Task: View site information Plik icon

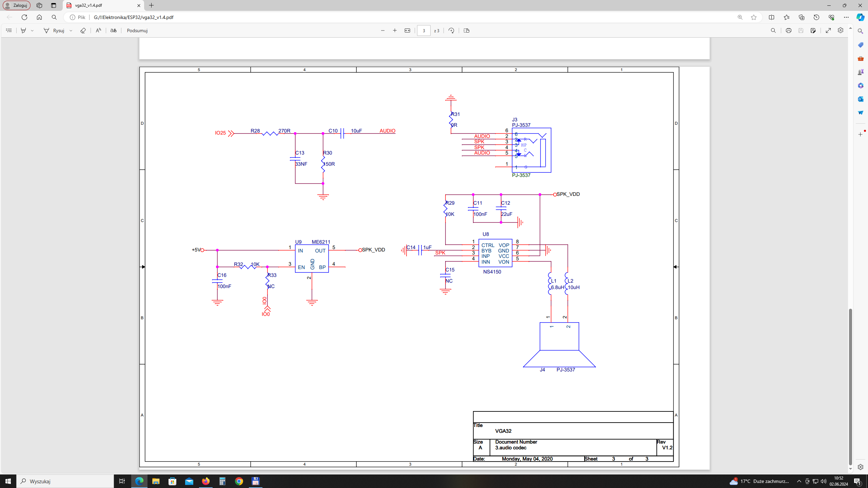Action: [x=78, y=17]
